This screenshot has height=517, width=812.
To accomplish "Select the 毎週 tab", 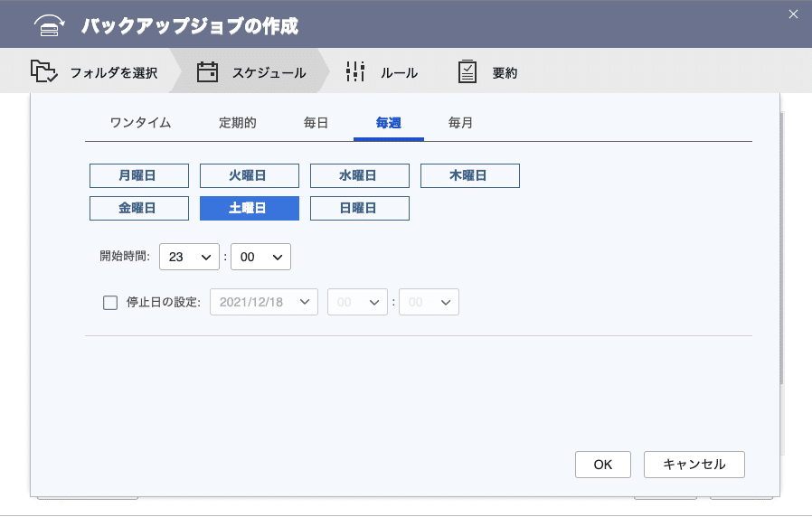I will pyautogui.click(x=389, y=123).
